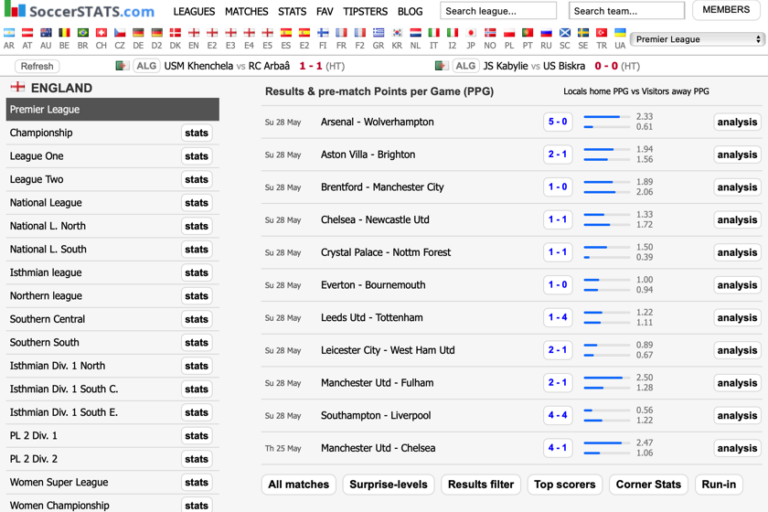Image resolution: width=768 pixels, height=512 pixels.
Task: Select the Spain ES flag
Action: [x=286, y=33]
